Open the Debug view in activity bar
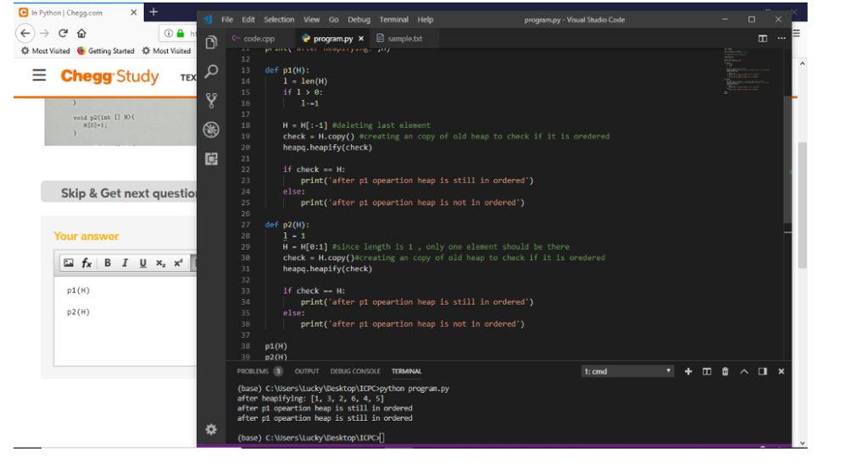This screenshot has height=470, width=868. point(211,130)
